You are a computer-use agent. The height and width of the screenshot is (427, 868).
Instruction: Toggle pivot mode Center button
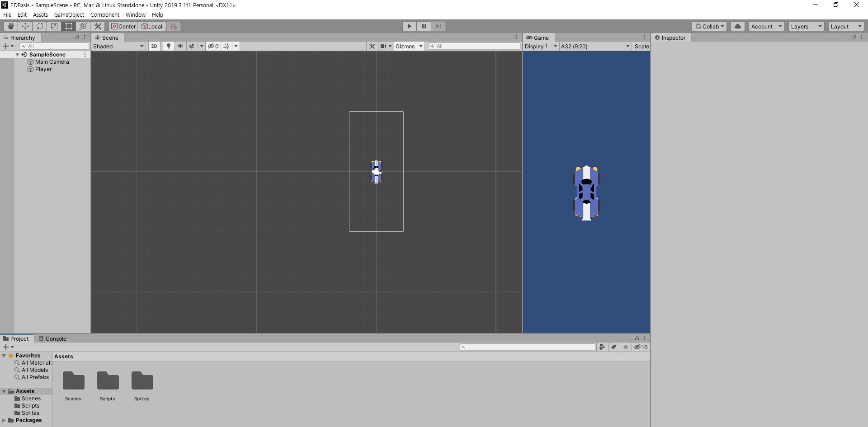click(123, 26)
